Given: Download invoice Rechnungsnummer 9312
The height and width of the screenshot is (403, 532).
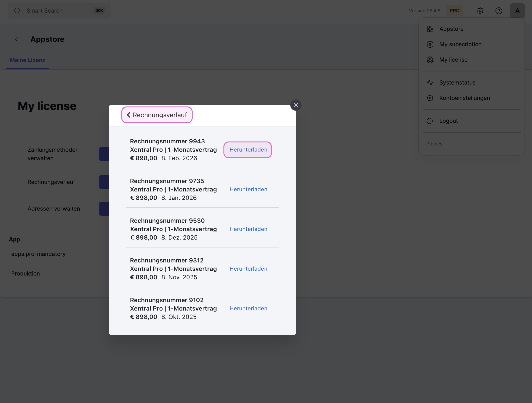Looking at the screenshot, I should pyautogui.click(x=248, y=269).
